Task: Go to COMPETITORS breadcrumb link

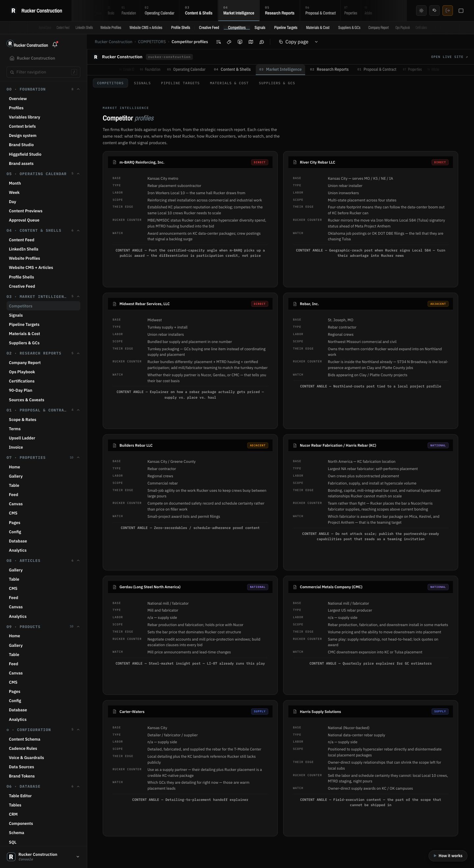Action: [x=152, y=42]
